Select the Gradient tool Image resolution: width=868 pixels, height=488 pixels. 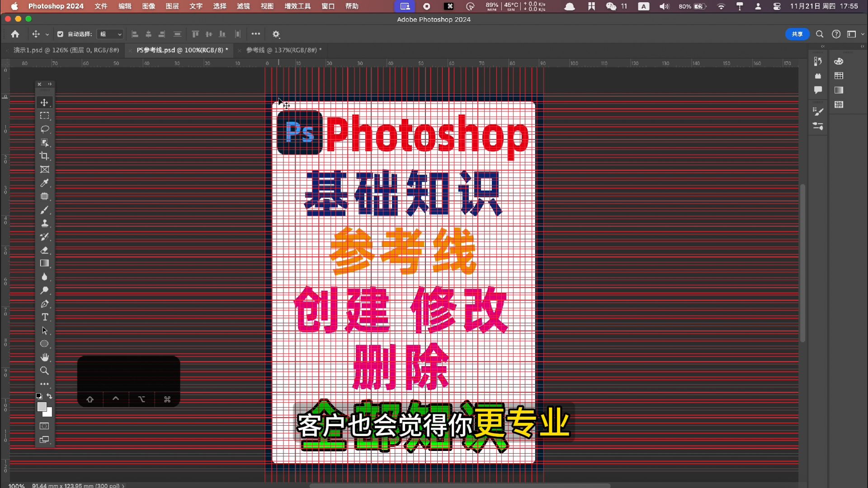(44, 263)
